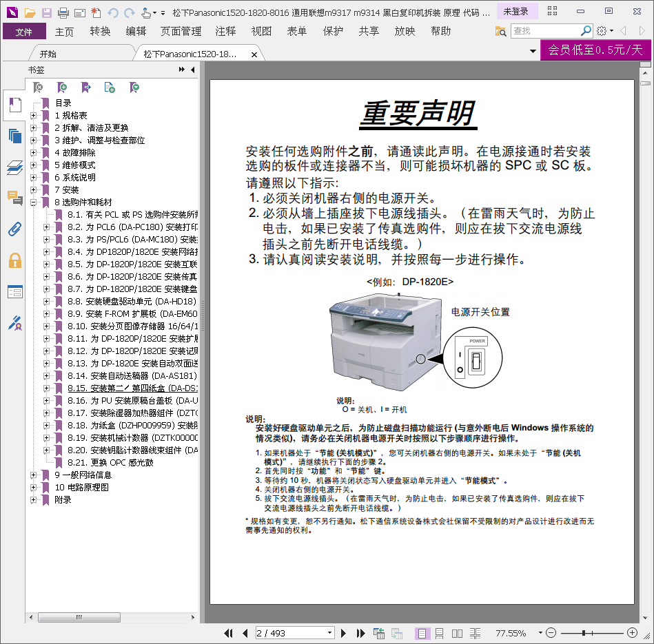This screenshot has width=654, height=644.
Task: Save the document with the floppy icon
Action: (46, 13)
